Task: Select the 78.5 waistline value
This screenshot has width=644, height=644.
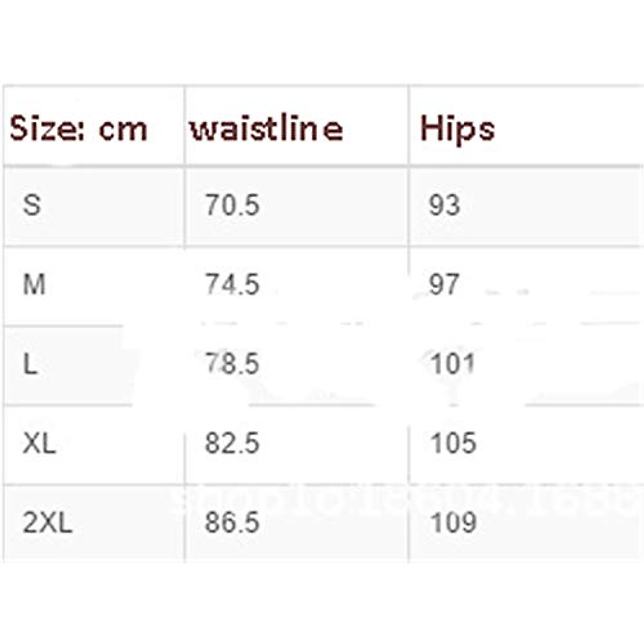Action: click(232, 364)
